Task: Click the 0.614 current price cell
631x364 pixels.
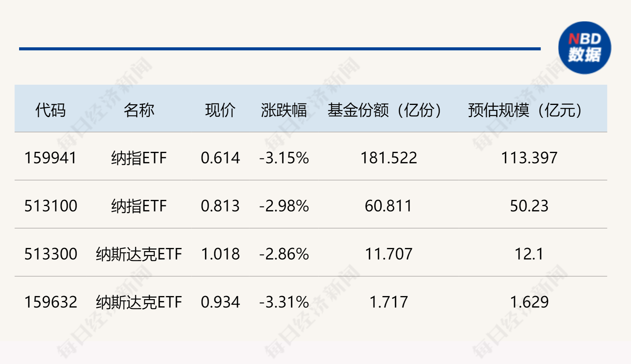Action: pyautogui.click(x=220, y=158)
